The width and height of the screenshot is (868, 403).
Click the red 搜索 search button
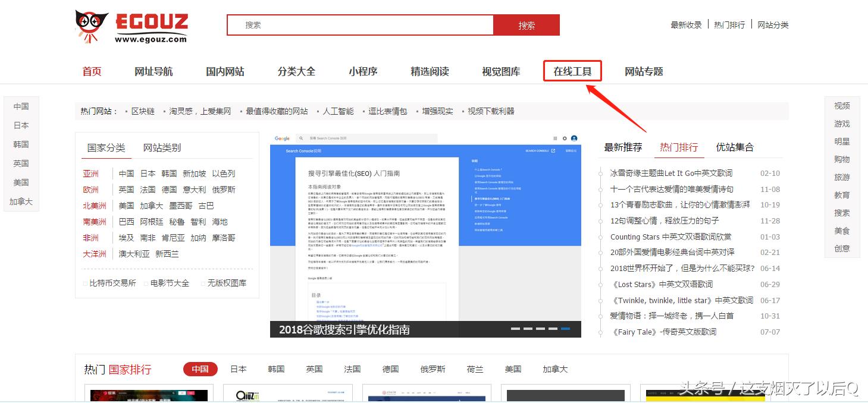(x=527, y=25)
